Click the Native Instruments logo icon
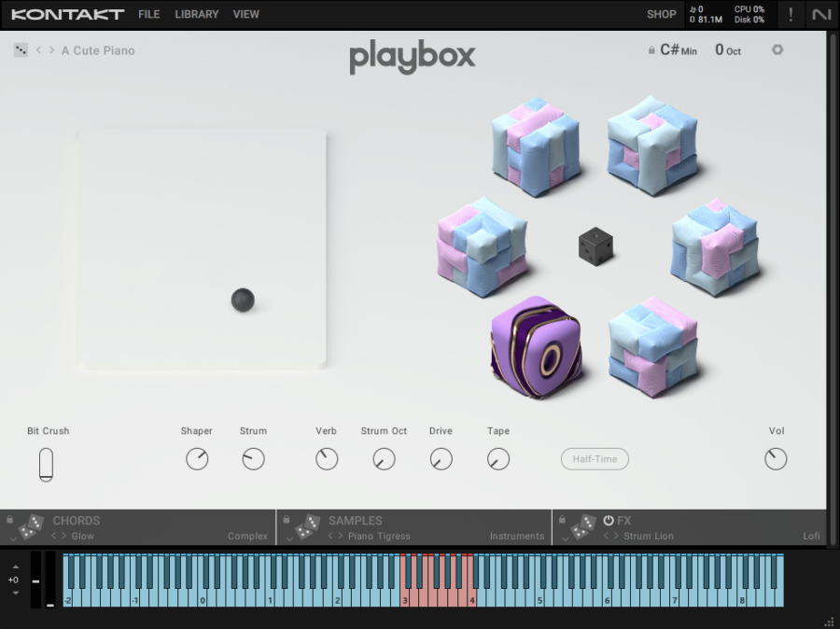Image resolution: width=840 pixels, height=629 pixels. coord(819,14)
